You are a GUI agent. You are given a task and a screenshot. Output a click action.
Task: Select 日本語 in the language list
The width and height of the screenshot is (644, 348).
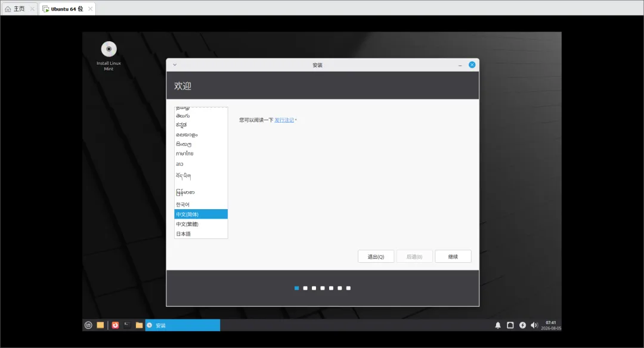[201, 234]
